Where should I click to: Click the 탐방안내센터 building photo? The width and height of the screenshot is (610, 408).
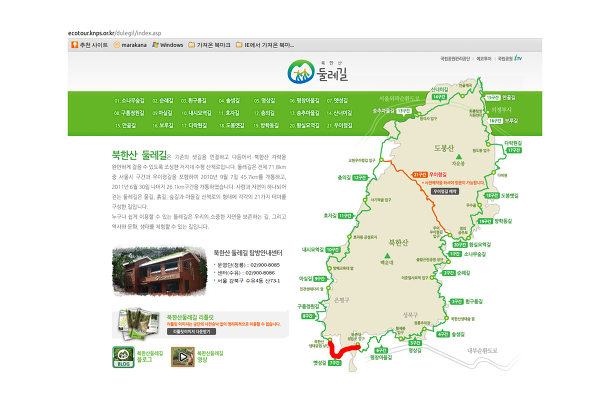[x=160, y=271]
